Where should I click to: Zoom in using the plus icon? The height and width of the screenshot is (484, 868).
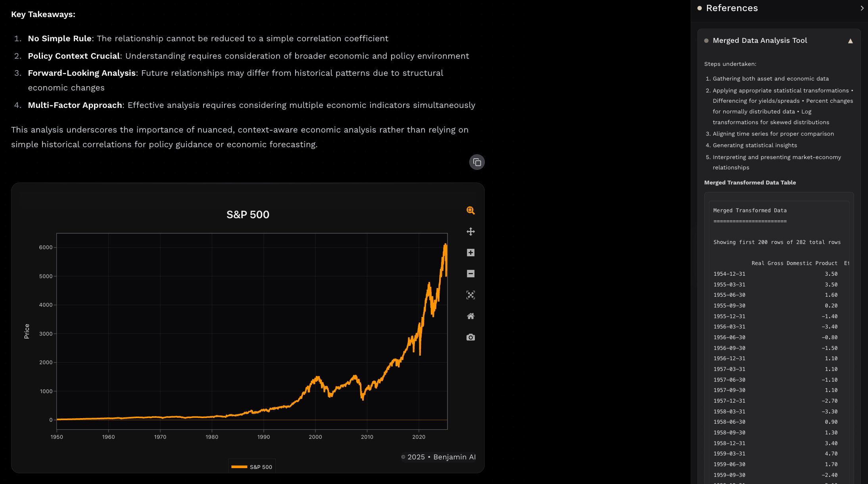click(470, 252)
